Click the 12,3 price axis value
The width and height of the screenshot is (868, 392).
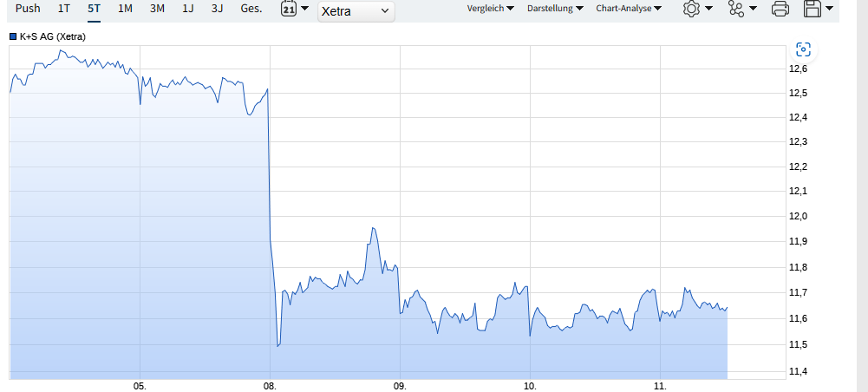[799, 142]
